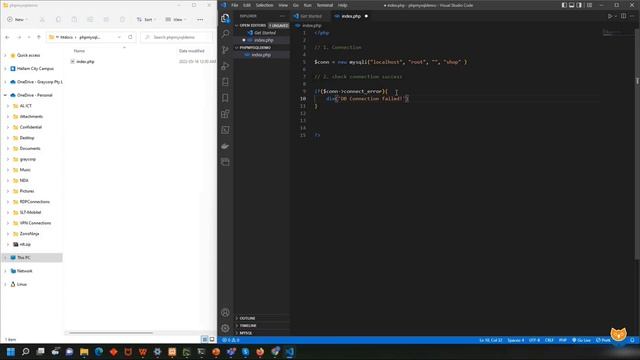Click the Split Editor icon in VS Code
Screen dimensions: 640x360
(x=623, y=16)
